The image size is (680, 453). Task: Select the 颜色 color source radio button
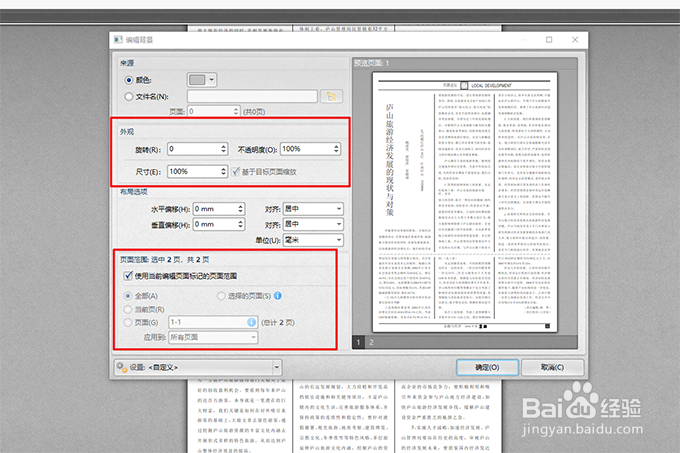click(128, 80)
